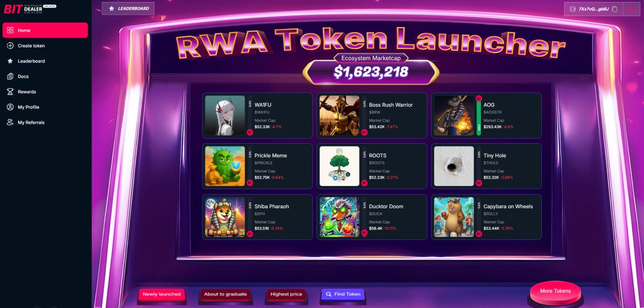Click the wallet icon beside 7Xx7vQ address

pos(573,9)
